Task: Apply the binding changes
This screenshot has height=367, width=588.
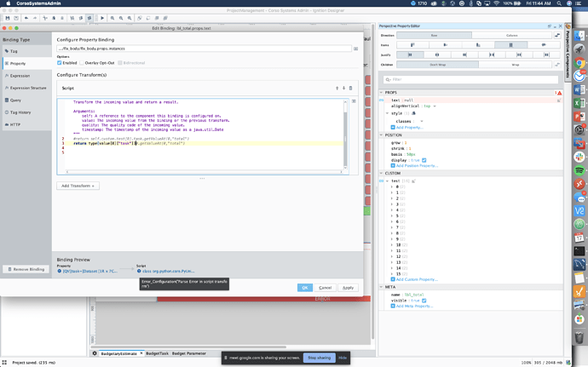Action: pos(348,288)
